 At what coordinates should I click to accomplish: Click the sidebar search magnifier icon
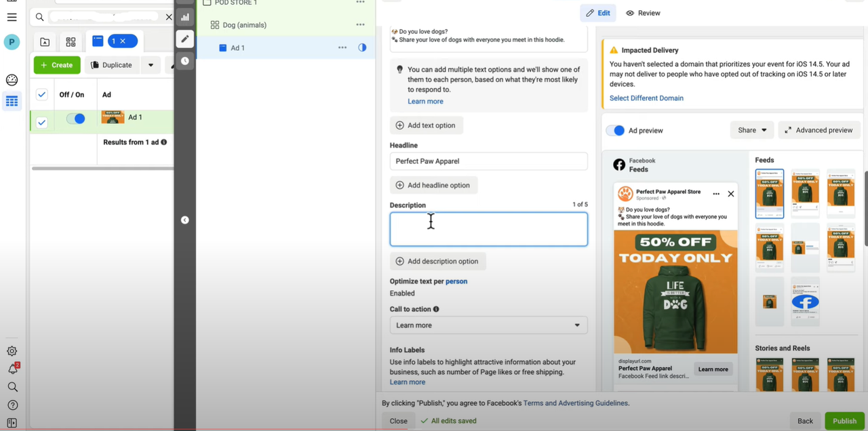coord(12,387)
